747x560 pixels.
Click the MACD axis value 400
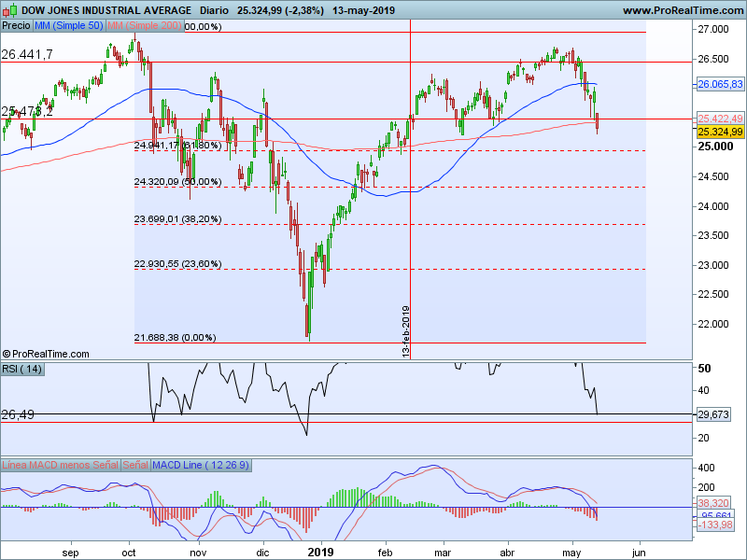[x=706, y=469]
